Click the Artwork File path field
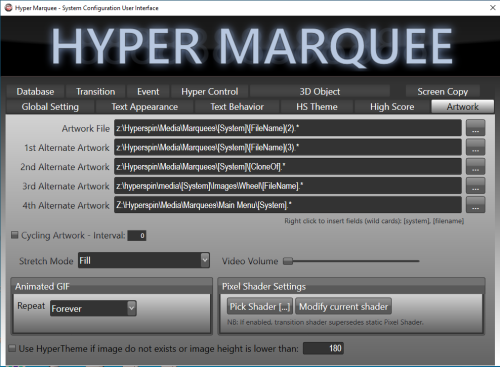 (x=288, y=128)
